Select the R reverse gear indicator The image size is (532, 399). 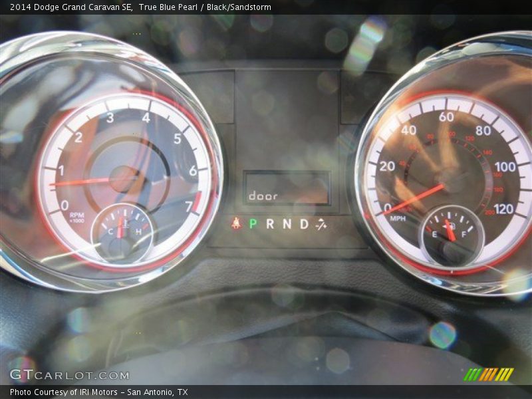[x=270, y=224]
